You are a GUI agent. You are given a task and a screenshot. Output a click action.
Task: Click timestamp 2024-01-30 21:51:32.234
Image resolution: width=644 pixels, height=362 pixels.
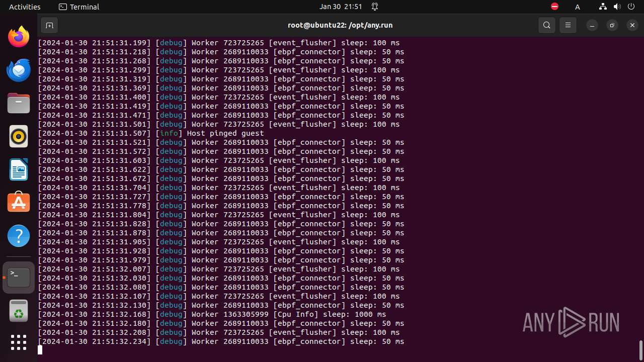pyautogui.click(x=94, y=341)
